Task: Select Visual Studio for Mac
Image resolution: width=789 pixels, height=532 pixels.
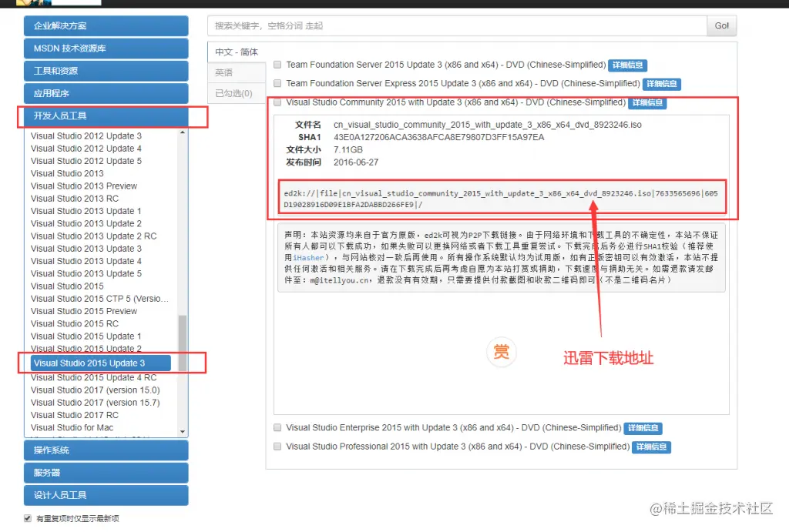Action: [x=72, y=427]
